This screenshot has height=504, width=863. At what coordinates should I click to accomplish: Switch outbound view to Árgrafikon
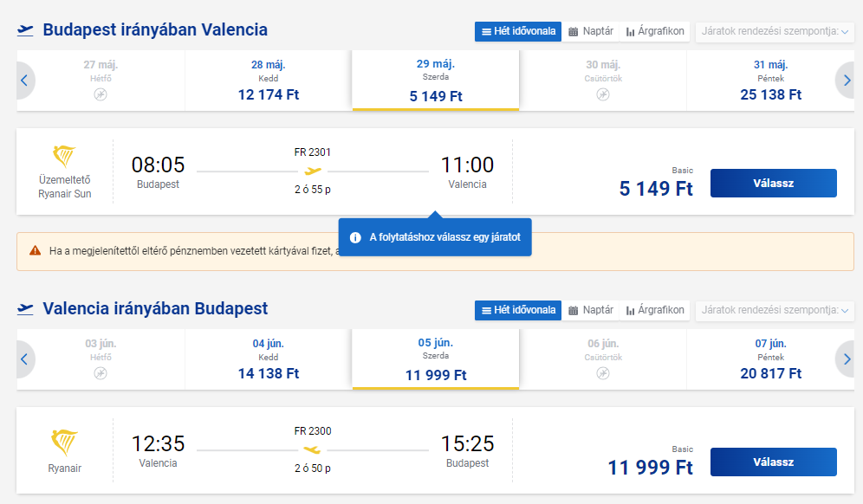tap(655, 31)
